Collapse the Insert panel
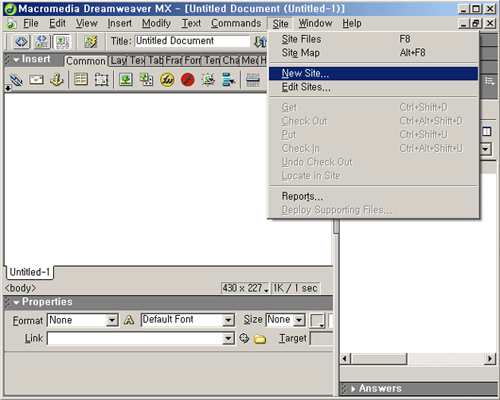 (x=16, y=60)
